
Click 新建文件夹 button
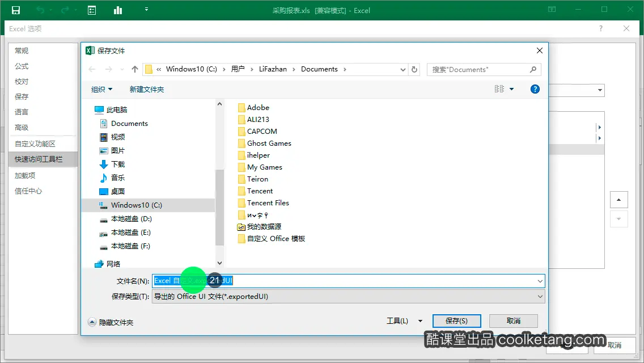coord(147,89)
